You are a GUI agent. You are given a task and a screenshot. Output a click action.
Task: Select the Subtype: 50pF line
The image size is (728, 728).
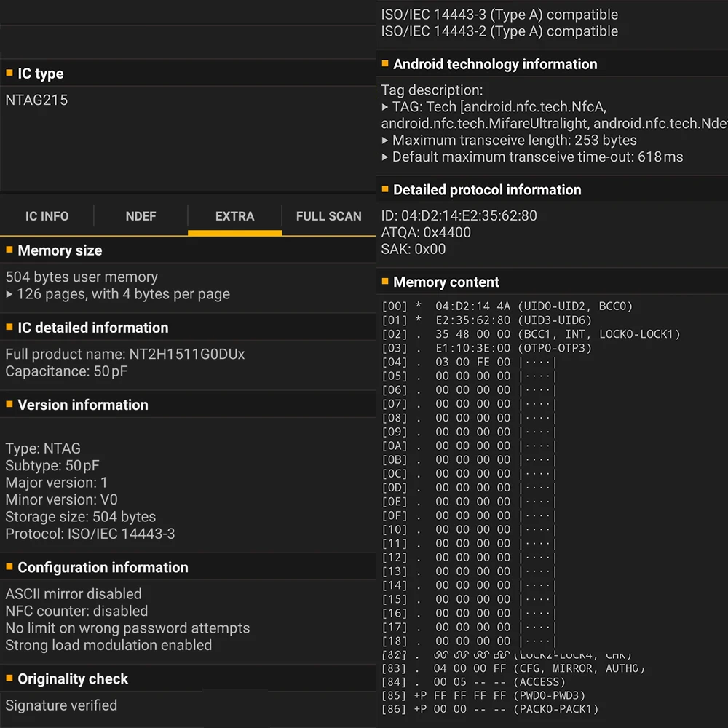tap(52, 465)
